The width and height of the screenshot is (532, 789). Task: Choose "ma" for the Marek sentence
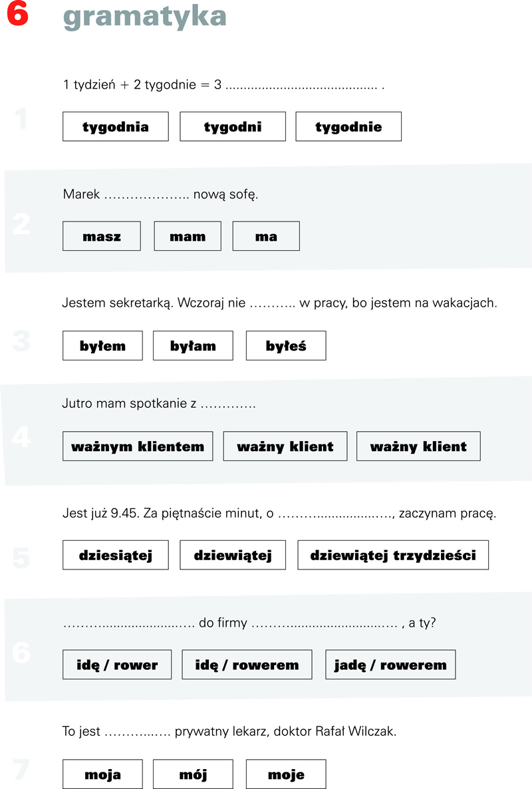tap(266, 236)
